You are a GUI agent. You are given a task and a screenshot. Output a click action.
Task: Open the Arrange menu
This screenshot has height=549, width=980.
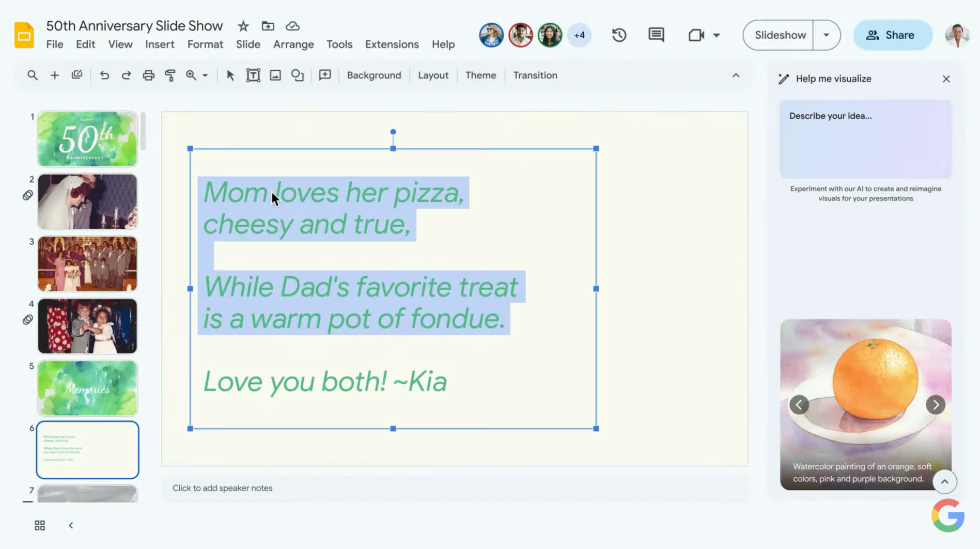pos(293,44)
